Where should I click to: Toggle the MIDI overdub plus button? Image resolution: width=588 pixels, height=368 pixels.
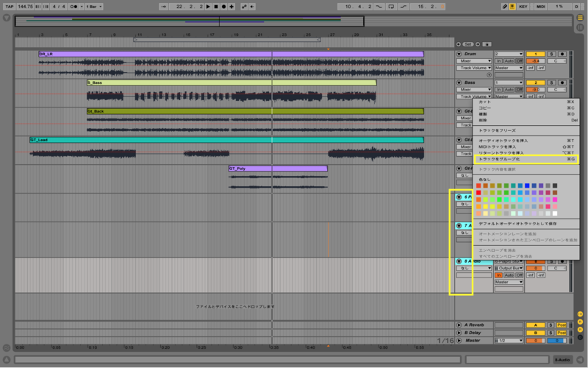click(232, 7)
